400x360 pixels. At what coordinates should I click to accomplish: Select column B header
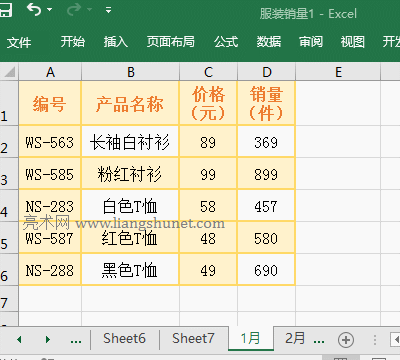(x=130, y=72)
